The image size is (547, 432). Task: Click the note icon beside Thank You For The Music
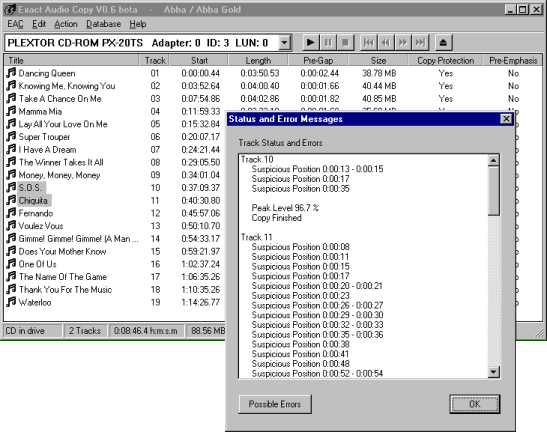(11, 289)
